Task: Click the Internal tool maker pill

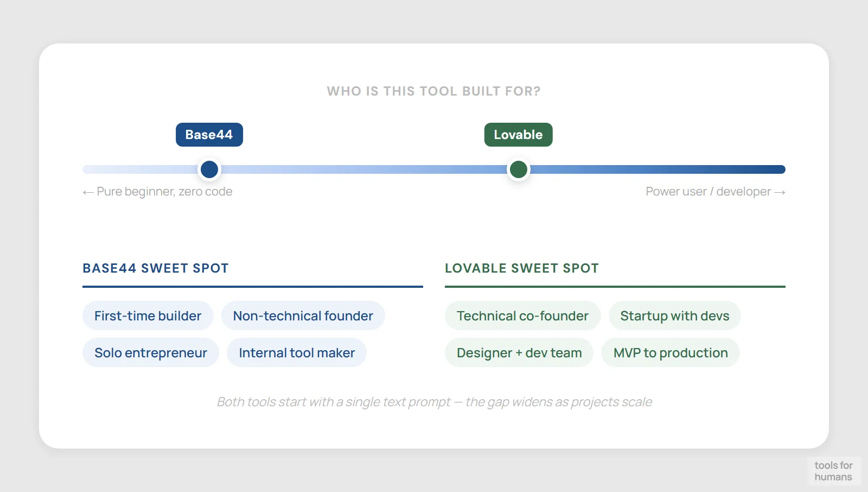Action: pyautogui.click(x=296, y=352)
